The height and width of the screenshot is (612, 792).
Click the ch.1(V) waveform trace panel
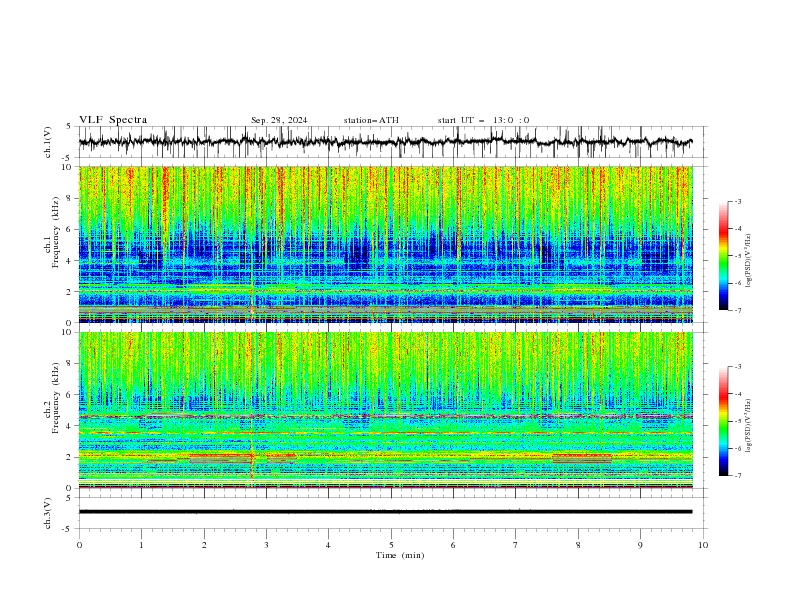point(393,142)
